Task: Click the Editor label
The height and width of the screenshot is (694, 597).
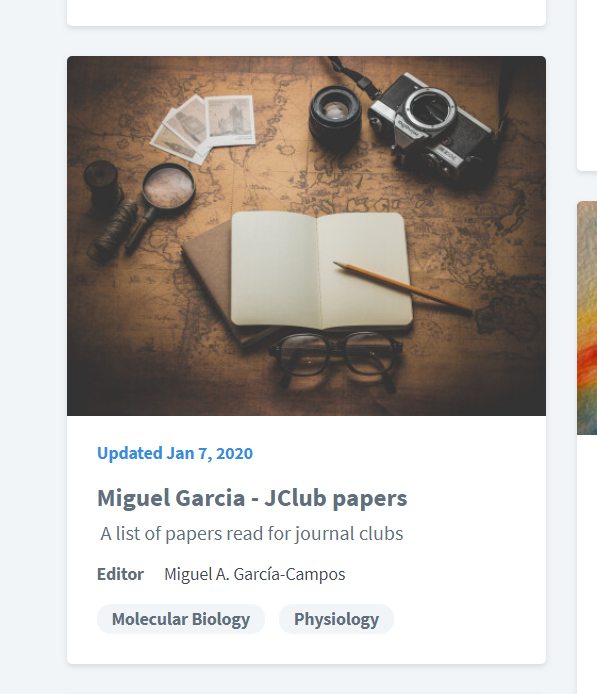Action: pos(120,574)
